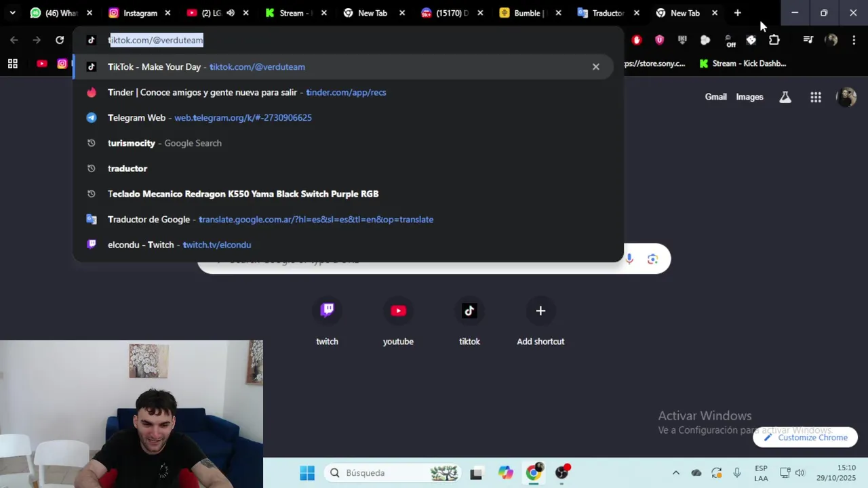The width and height of the screenshot is (868, 488).
Task: Click the red hand ad blocker extension
Action: (x=636, y=40)
